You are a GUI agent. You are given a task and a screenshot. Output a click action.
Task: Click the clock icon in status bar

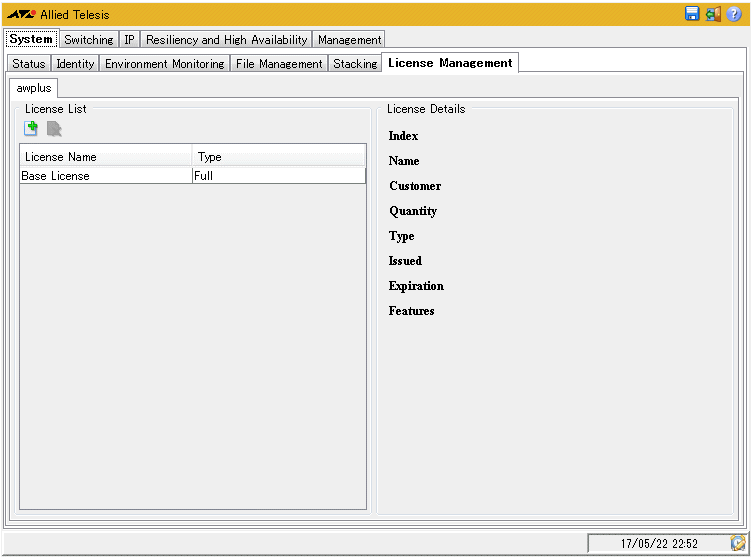pos(738,543)
